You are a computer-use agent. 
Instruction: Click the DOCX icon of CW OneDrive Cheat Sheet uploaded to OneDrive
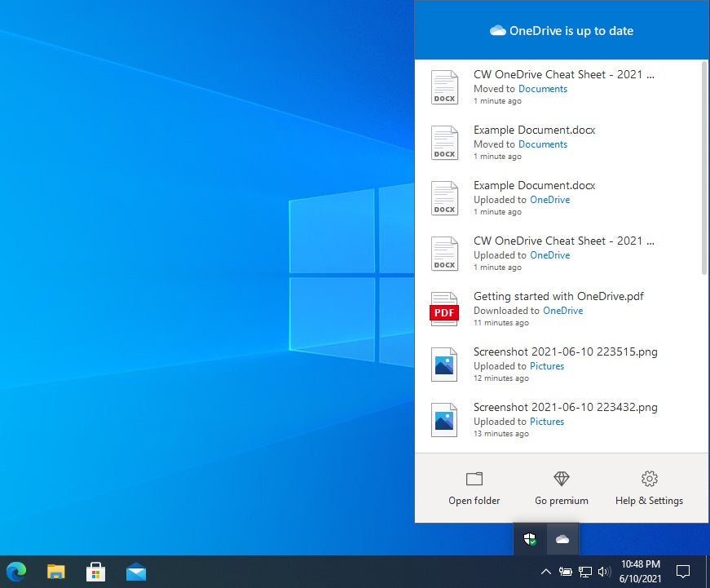(444, 254)
